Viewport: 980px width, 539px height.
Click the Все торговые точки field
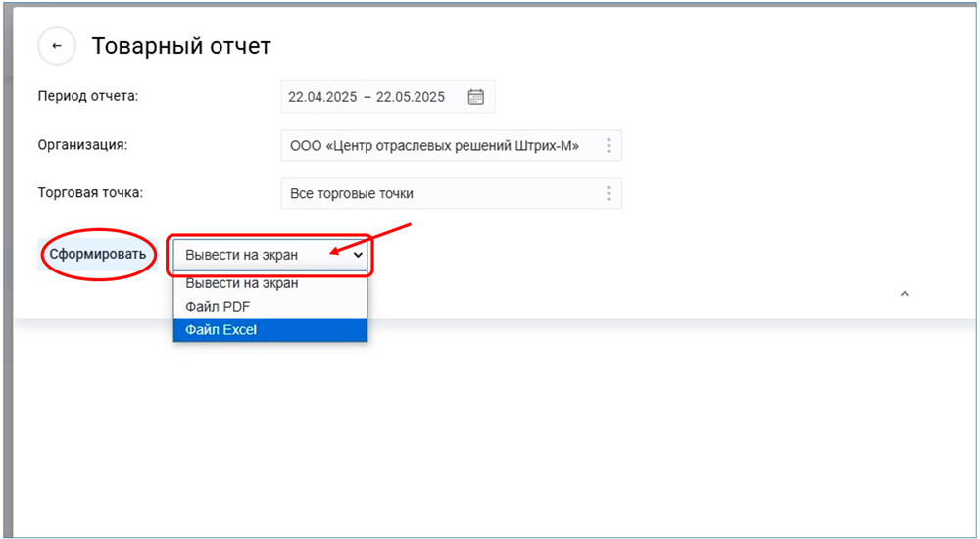352,193
